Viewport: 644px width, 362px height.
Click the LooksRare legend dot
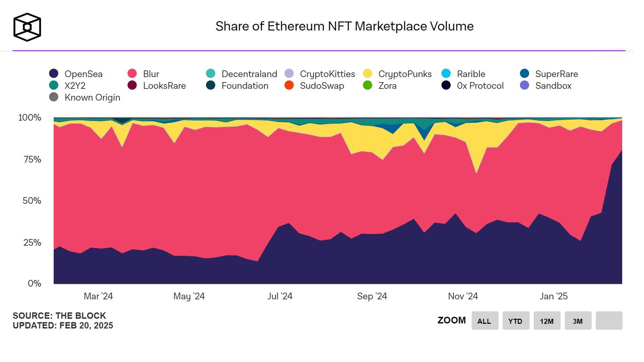(132, 85)
